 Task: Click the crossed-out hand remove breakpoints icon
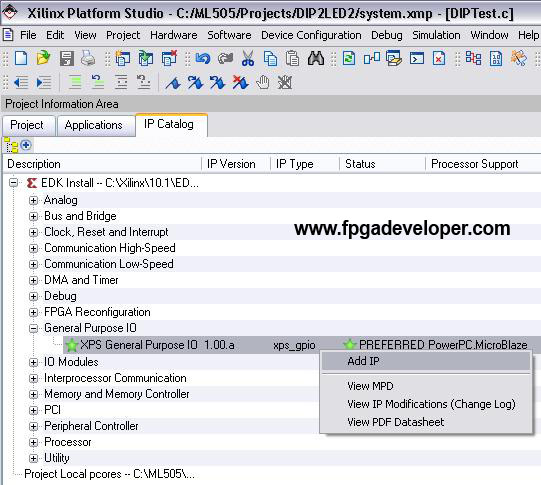coord(285,83)
